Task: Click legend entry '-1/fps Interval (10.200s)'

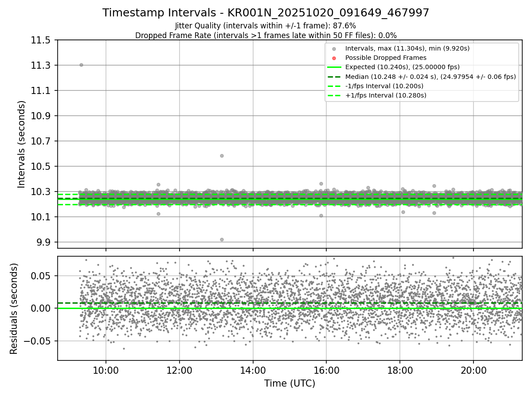Action: [x=384, y=86]
